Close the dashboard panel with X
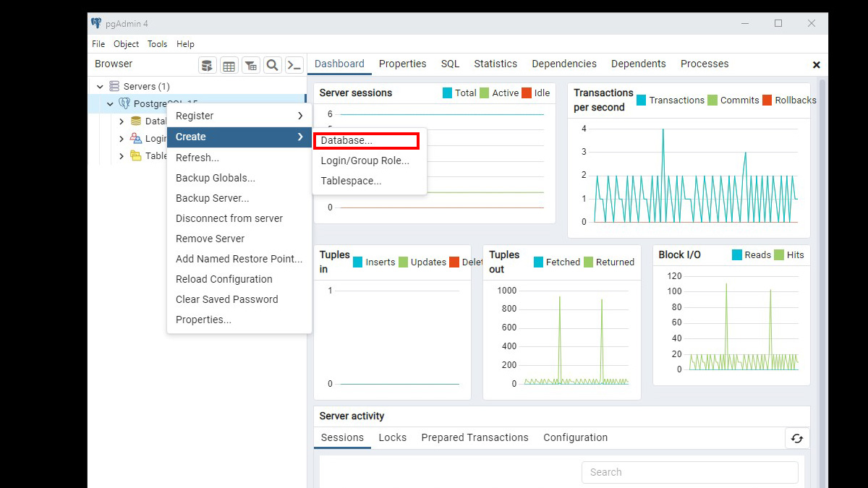This screenshot has height=488, width=868. pyautogui.click(x=816, y=65)
